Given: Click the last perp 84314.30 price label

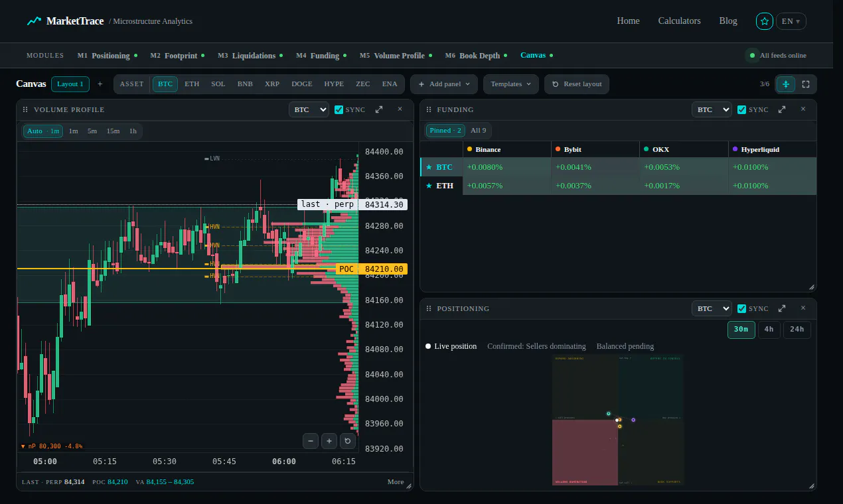Looking at the screenshot, I should click(x=352, y=205).
